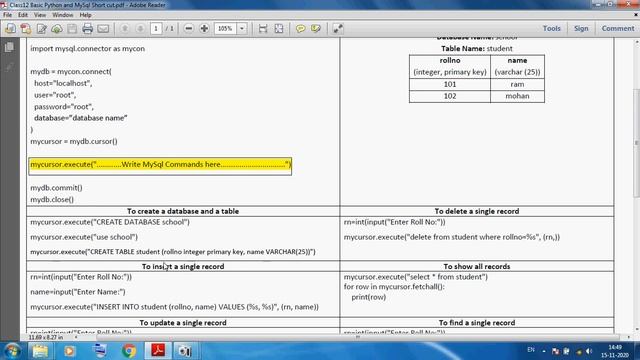Image resolution: width=640 pixels, height=360 pixels.
Task: Click the 'To delete a single record' heading
Action: (x=477, y=211)
